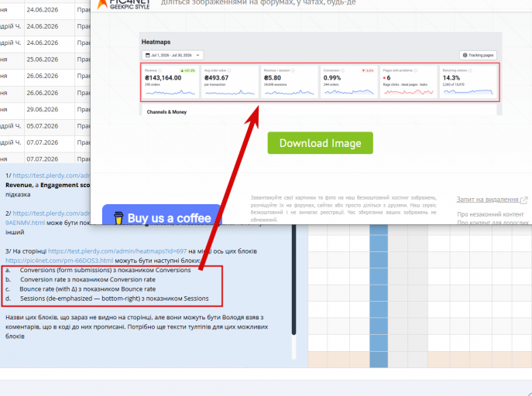
Task: Open the test.plerdy.com link in item 2
Action: pyautogui.click(x=52, y=213)
